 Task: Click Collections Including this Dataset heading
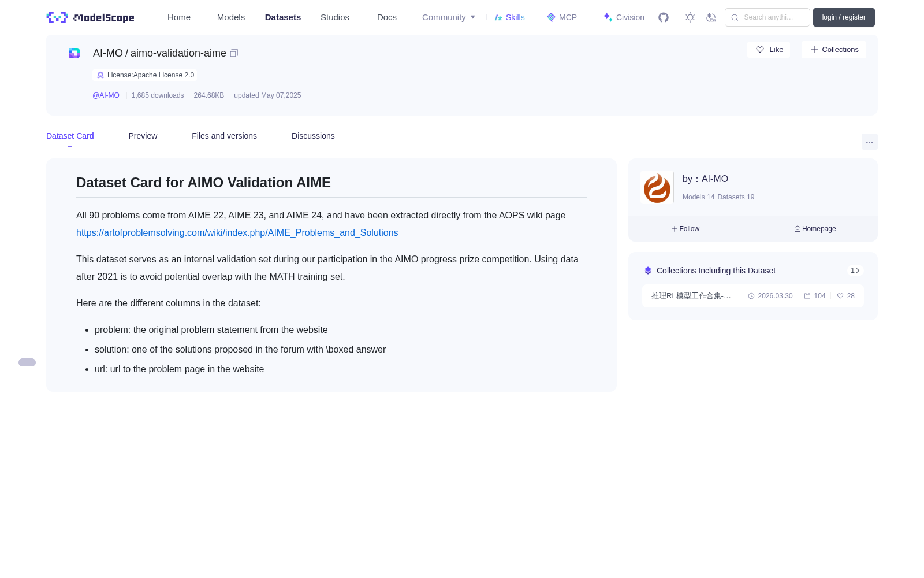716,271
